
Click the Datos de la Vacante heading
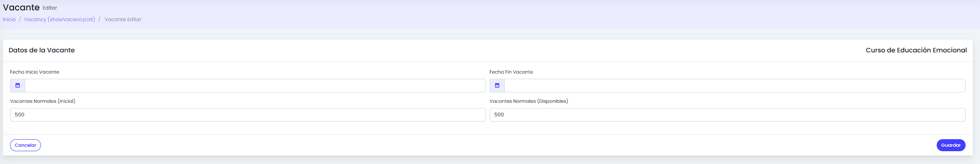pos(42,50)
